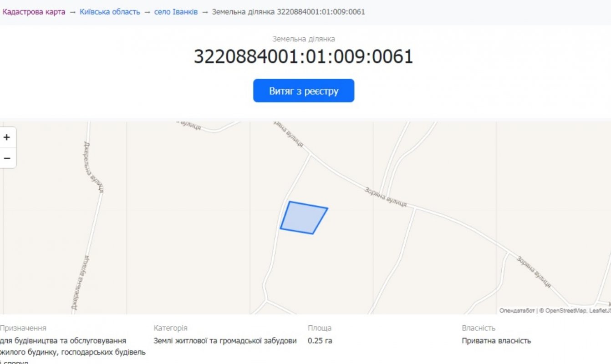The width and height of the screenshot is (611, 364).
Task: Click the current breadcrumb Земельна ділянка item
Action: (x=288, y=12)
